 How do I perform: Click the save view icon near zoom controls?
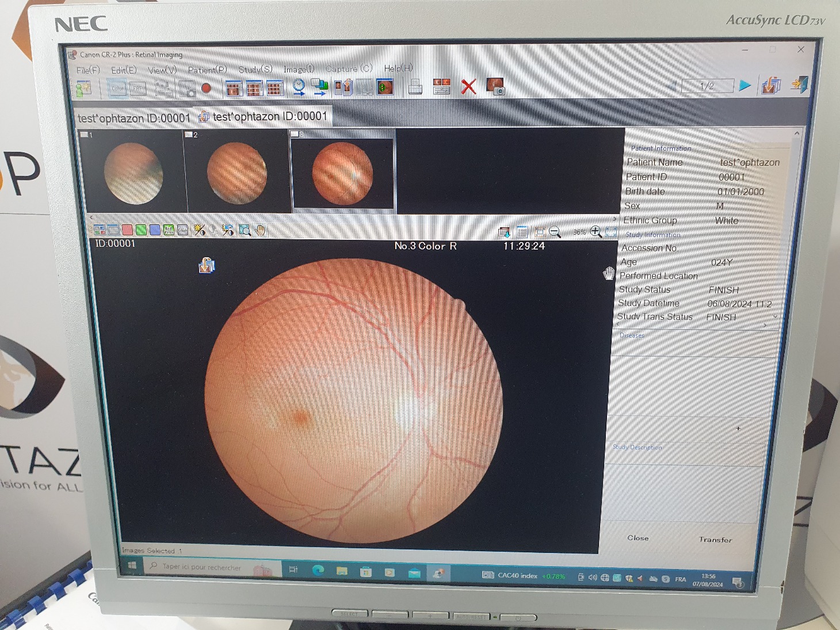[x=504, y=232]
